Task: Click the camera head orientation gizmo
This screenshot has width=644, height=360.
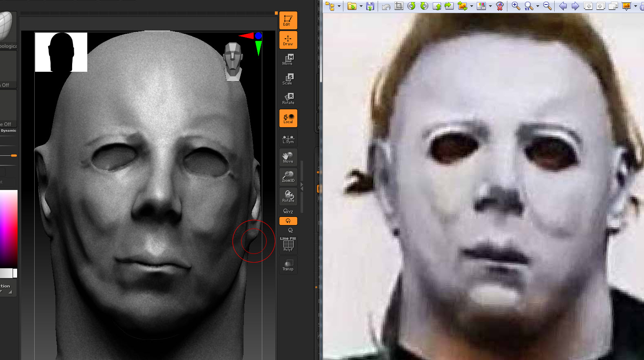Action: pos(233,62)
